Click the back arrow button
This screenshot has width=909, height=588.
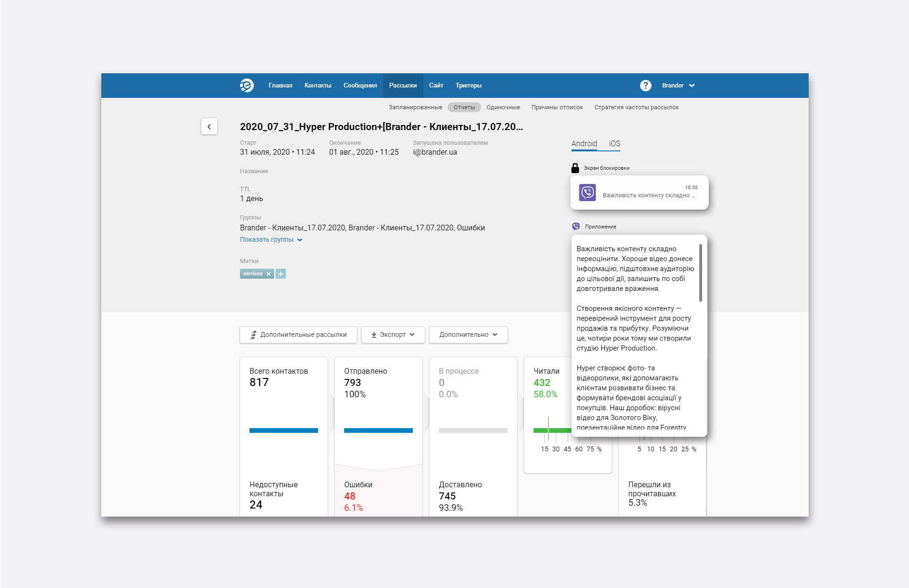209,126
